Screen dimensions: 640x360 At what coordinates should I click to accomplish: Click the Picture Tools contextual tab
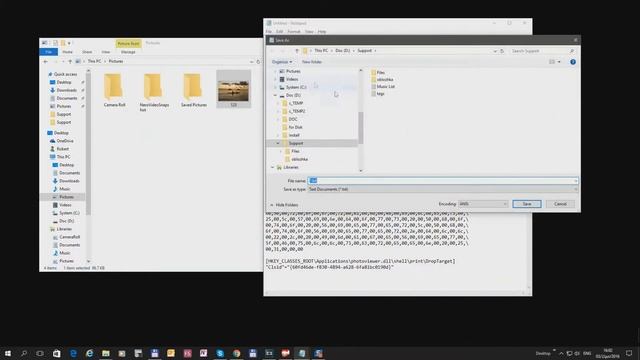128,43
